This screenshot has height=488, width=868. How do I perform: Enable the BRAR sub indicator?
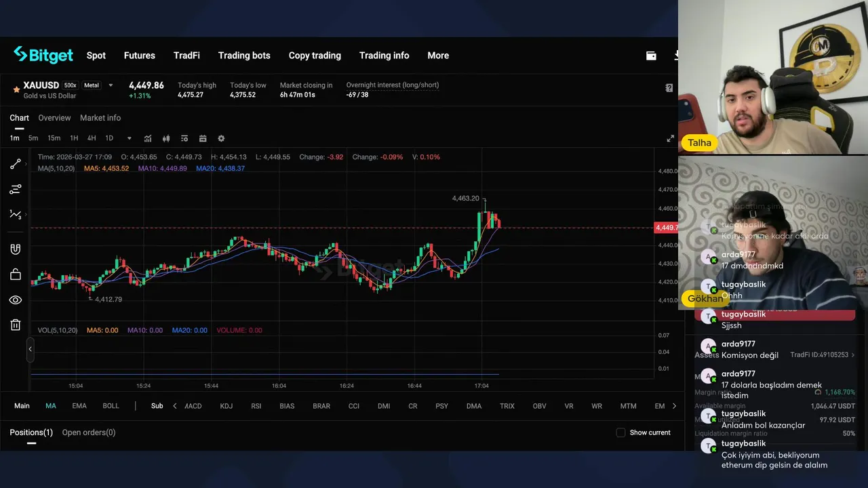coord(321,406)
